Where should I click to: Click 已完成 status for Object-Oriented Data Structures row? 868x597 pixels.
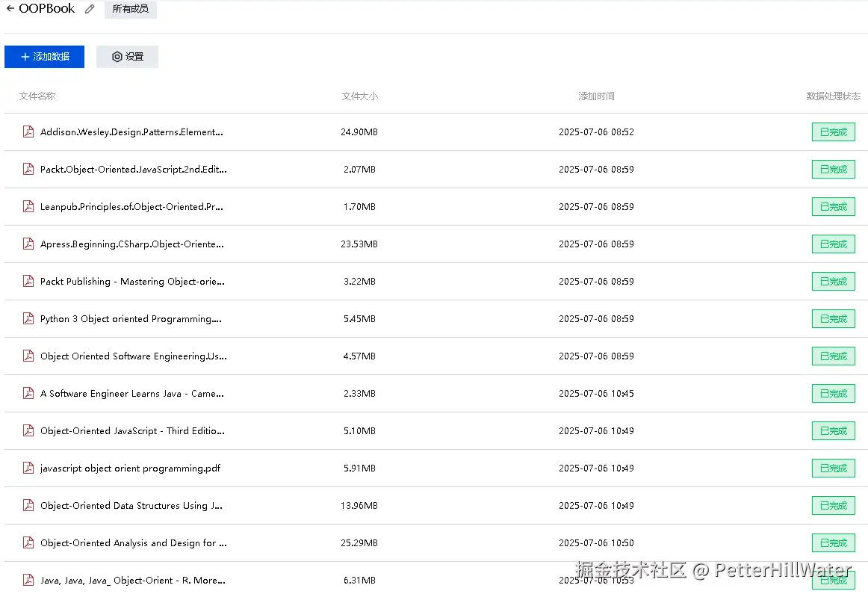(x=833, y=506)
